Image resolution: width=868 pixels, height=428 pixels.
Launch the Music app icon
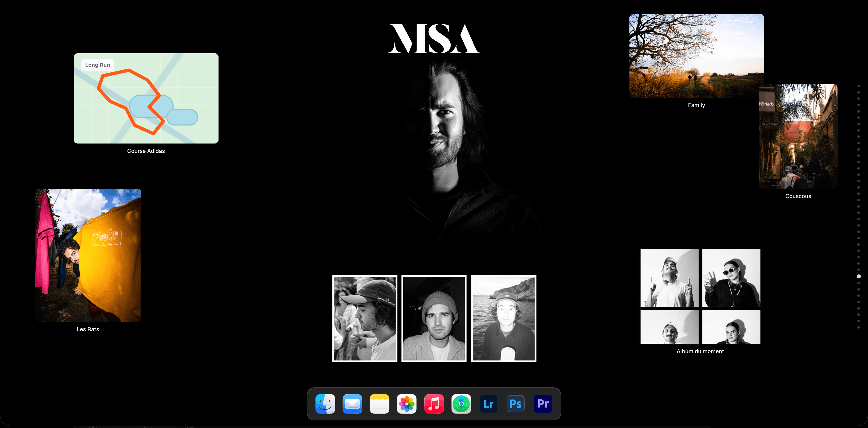(x=434, y=403)
